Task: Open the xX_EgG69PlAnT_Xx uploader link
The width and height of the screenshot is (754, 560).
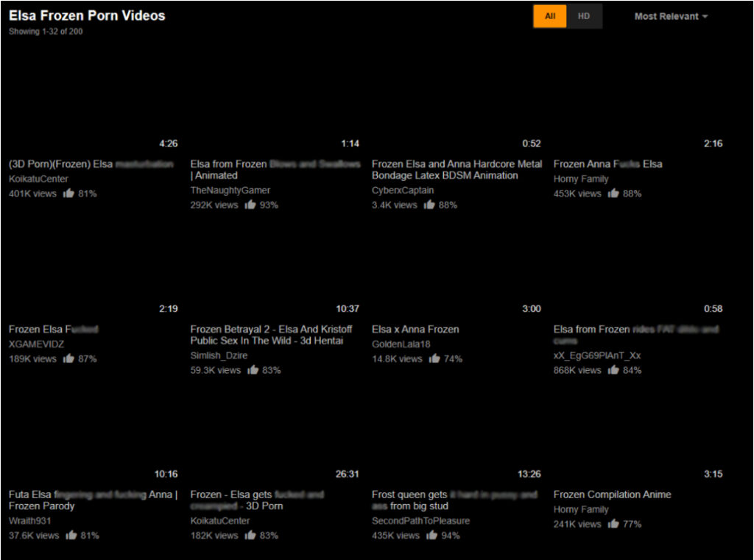Action: coord(596,355)
